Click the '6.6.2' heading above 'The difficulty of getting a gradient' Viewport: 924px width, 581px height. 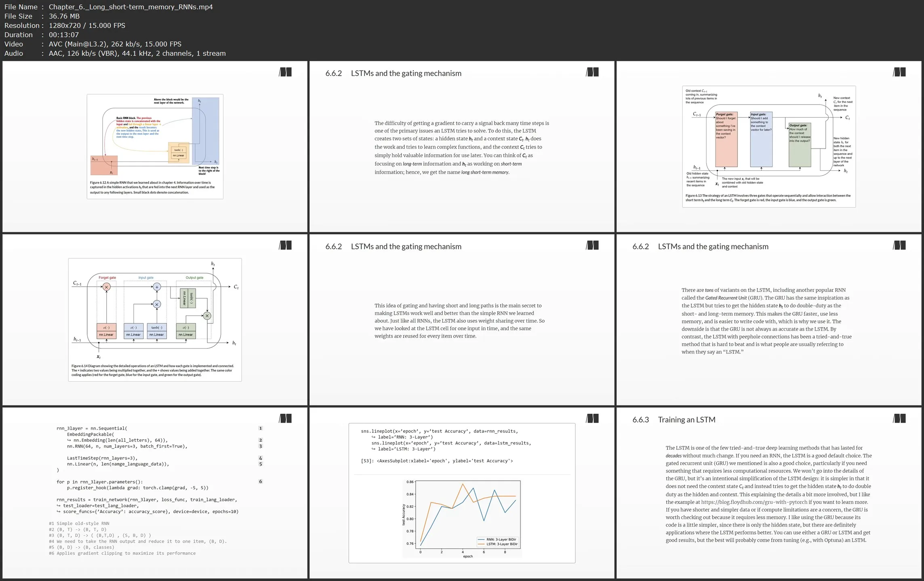(x=393, y=73)
